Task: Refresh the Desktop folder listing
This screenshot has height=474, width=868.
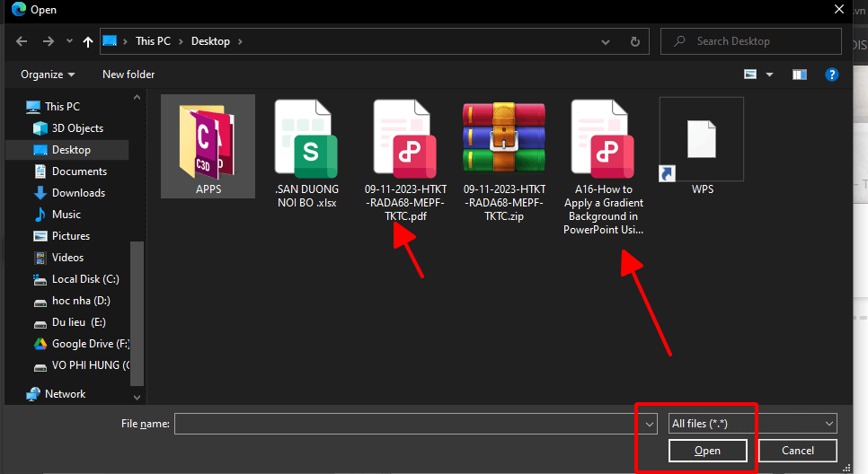Action: coord(635,41)
